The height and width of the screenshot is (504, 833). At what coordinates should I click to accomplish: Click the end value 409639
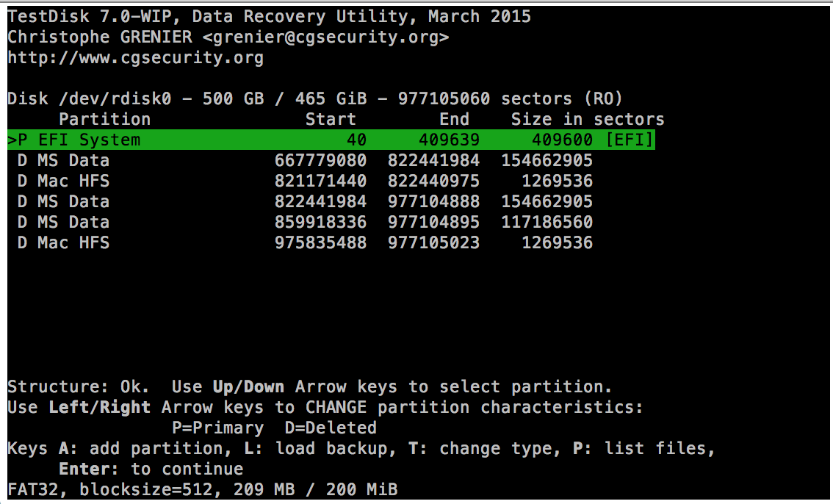click(449, 140)
